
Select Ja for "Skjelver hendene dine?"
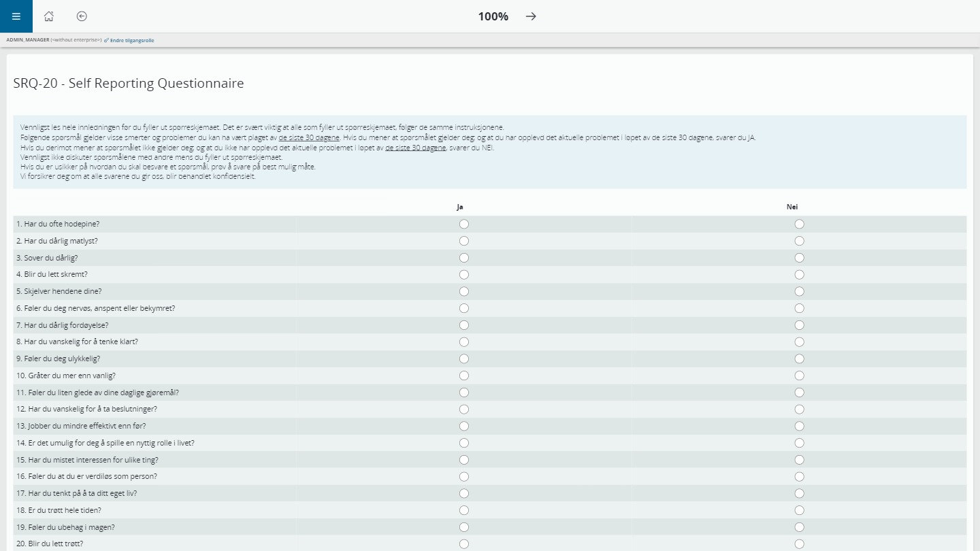[463, 291]
